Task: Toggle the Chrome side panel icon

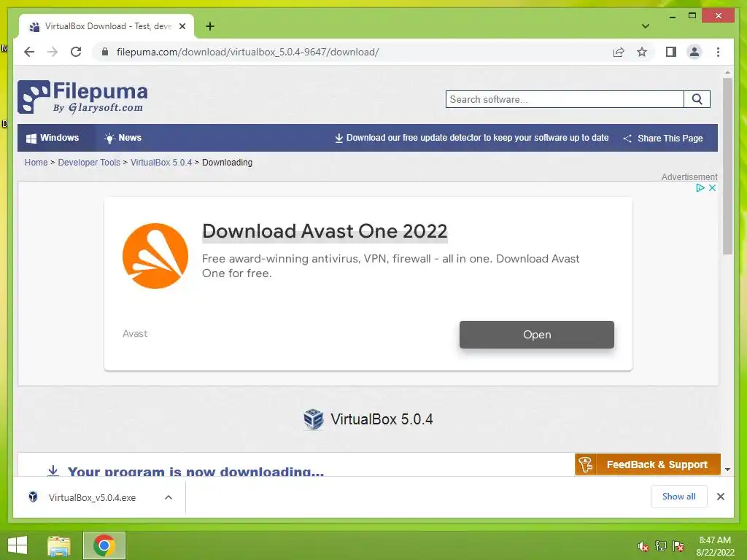Action: (671, 52)
